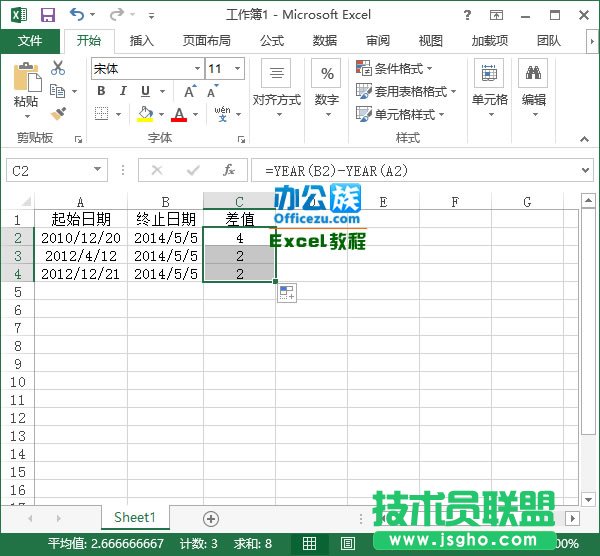Select cell A2 with date 2010/12/20

click(81, 238)
